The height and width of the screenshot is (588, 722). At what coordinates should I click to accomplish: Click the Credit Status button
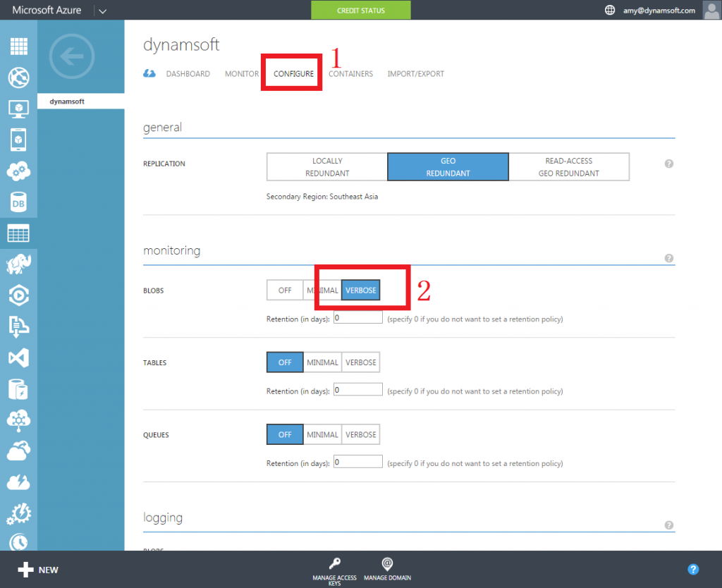point(361,11)
